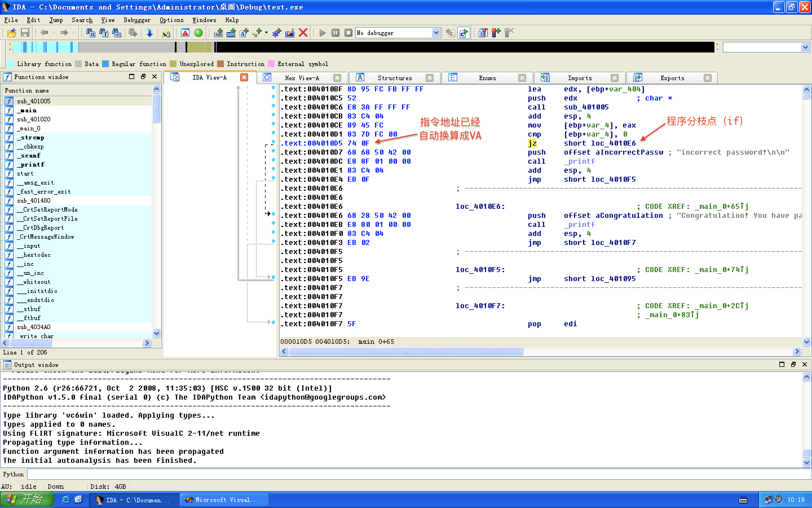This screenshot has width=812, height=508.
Task: Open the Debugger menu
Action: pyautogui.click(x=137, y=20)
